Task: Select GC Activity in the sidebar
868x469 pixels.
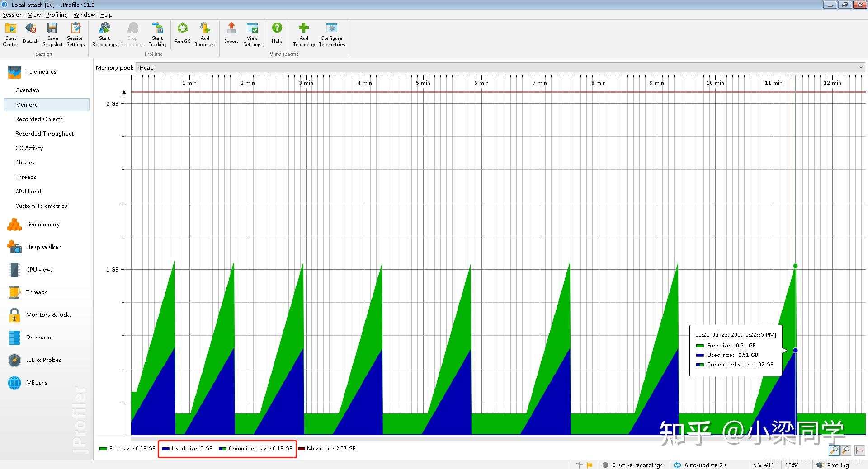Action: tap(29, 148)
